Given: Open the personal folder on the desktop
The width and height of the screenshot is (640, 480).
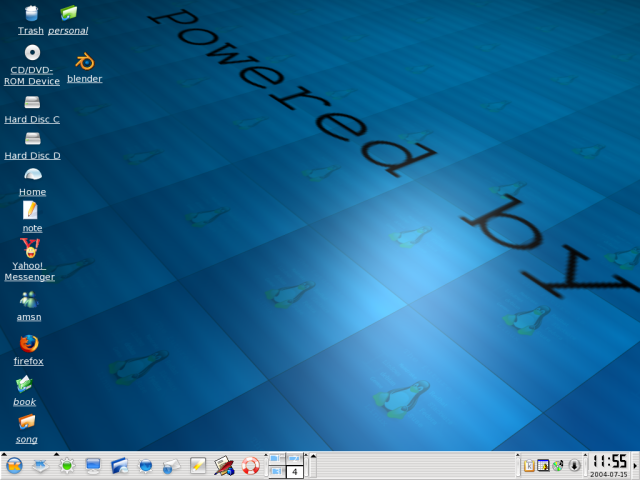Looking at the screenshot, I should coord(68,14).
